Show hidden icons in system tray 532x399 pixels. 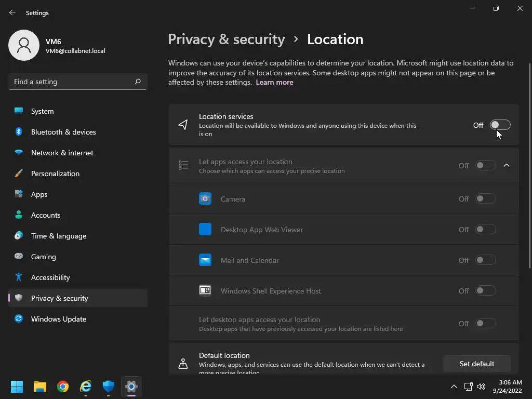(454, 387)
